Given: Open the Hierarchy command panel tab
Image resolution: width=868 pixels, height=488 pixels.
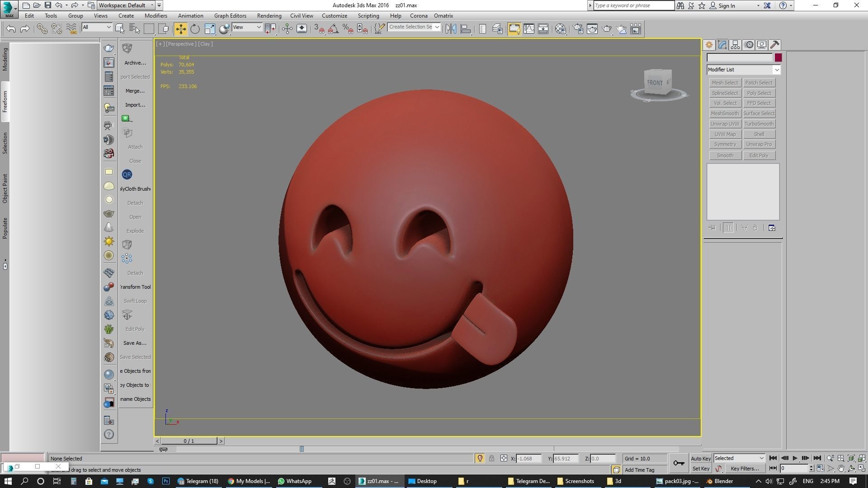Looking at the screenshot, I should click(735, 45).
